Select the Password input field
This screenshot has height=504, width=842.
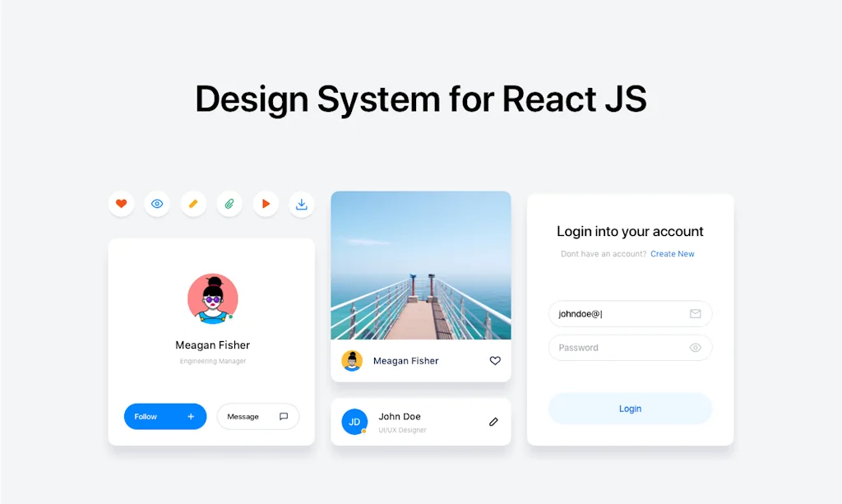pyautogui.click(x=625, y=347)
